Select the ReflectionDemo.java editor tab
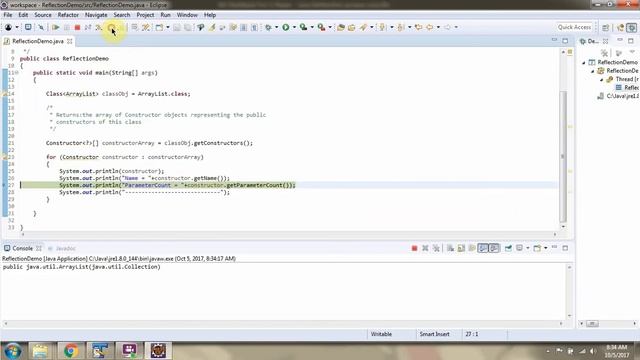 tap(38, 41)
